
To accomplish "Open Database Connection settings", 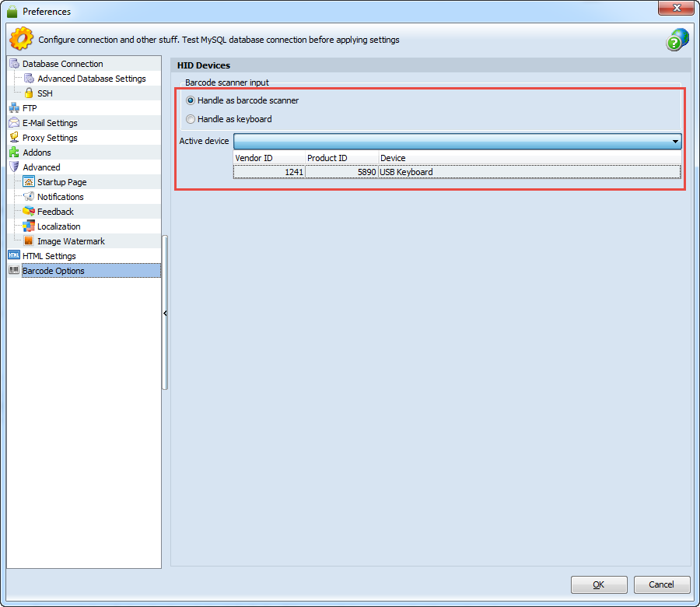I will point(62,64).
